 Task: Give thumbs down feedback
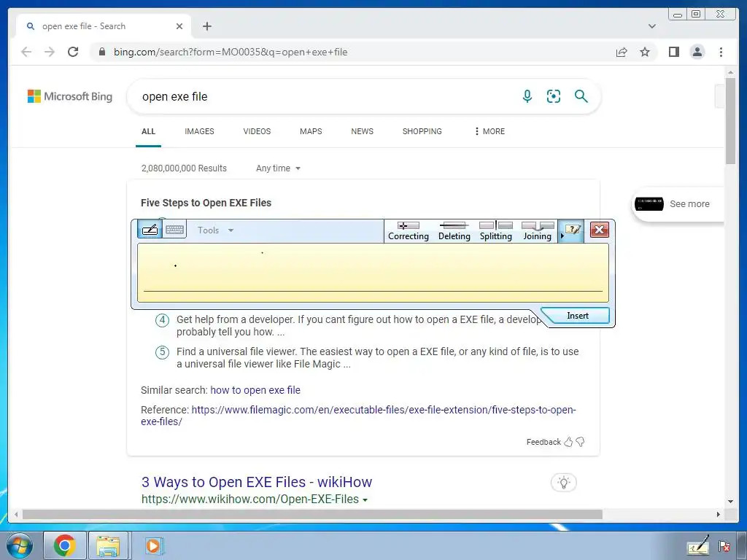580,442
